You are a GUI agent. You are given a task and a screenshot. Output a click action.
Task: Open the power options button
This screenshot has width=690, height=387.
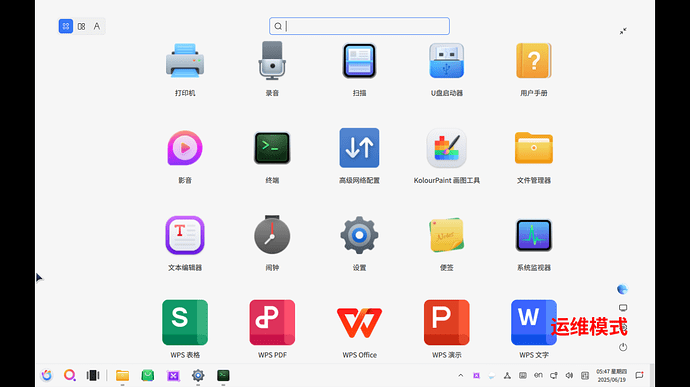[x=623, y=347]
